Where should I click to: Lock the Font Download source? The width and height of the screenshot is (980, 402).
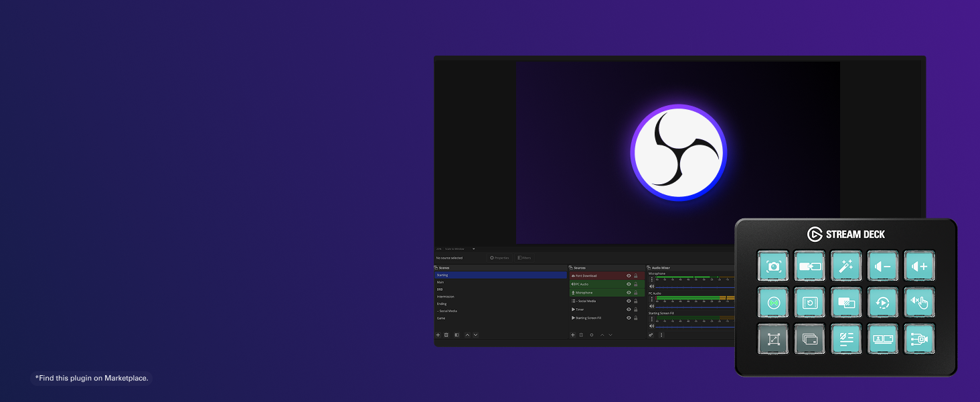[636, 275]
